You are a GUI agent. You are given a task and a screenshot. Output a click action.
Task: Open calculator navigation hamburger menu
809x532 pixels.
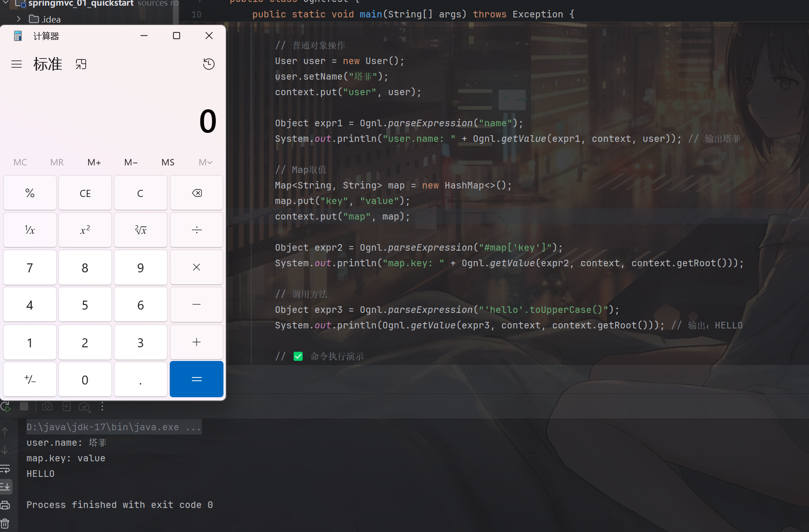pos(17,64)
